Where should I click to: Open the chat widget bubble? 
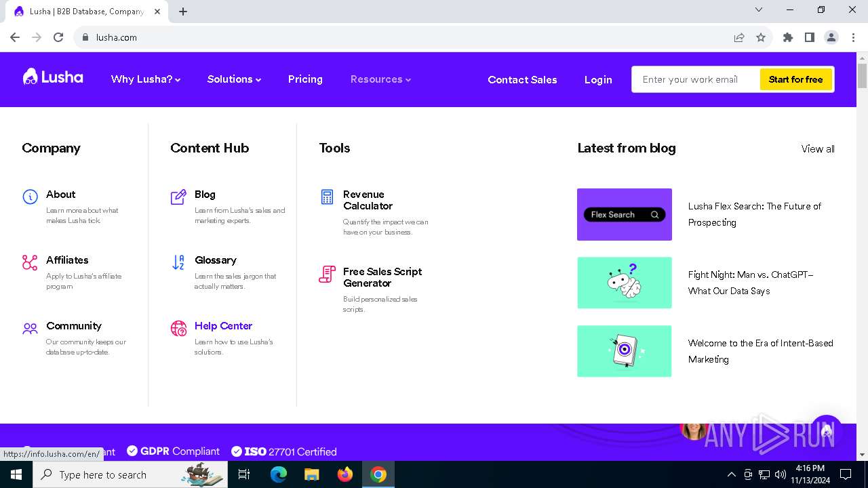tap(826, 432)
